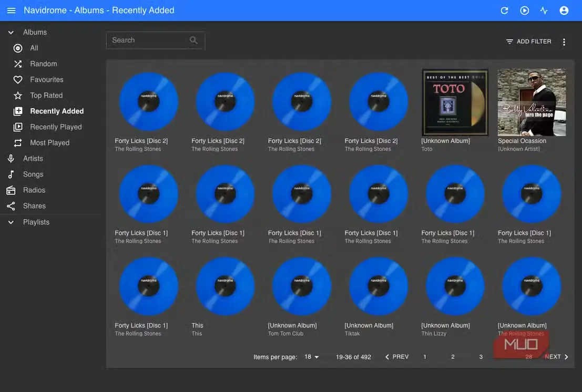Viewport: 582px width, 392px height.
Task: Click the magnifier icon in search box
Action: click(193, 40)
